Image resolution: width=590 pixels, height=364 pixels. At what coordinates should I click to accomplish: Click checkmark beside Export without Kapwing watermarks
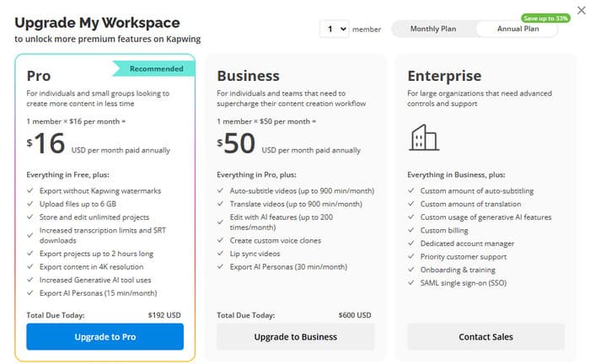pos(30,190)
